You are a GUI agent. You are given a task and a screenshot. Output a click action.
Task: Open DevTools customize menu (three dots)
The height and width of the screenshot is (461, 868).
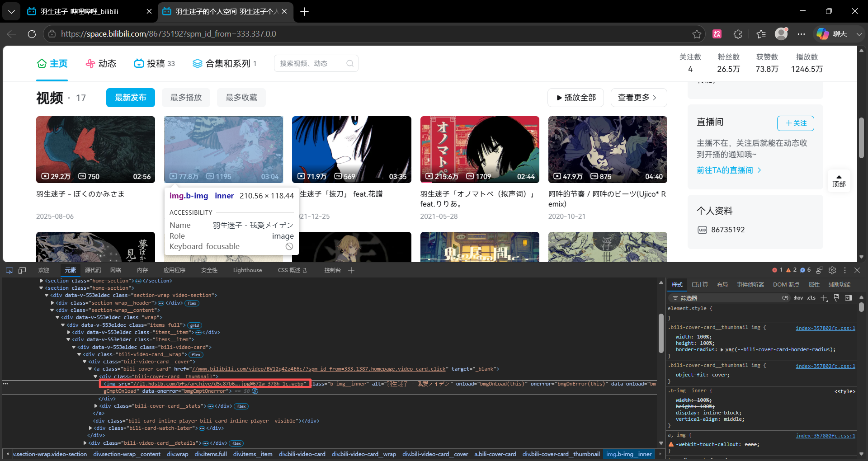point(845,270)
